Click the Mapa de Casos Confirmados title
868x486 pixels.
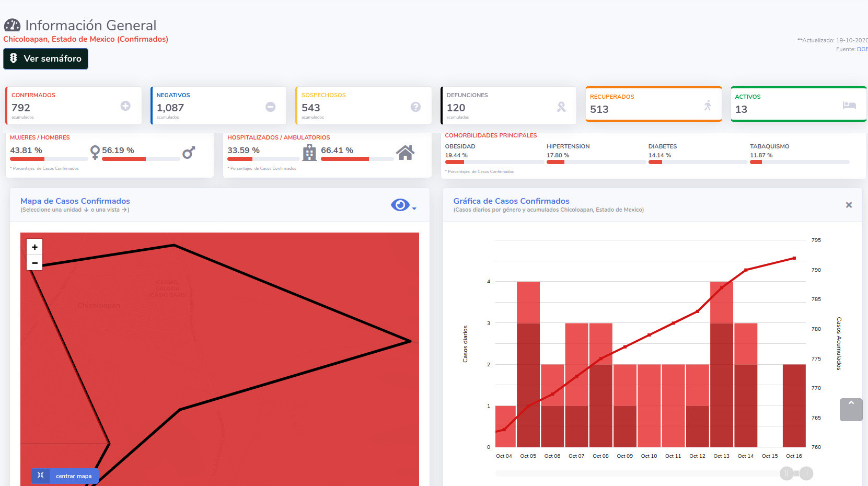coord(75,201)
